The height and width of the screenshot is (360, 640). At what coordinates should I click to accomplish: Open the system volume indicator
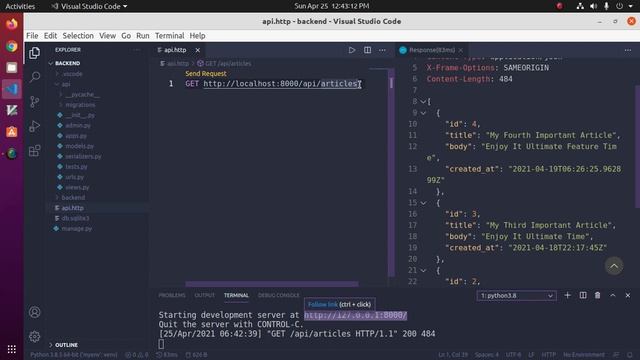tap(593, 6)
